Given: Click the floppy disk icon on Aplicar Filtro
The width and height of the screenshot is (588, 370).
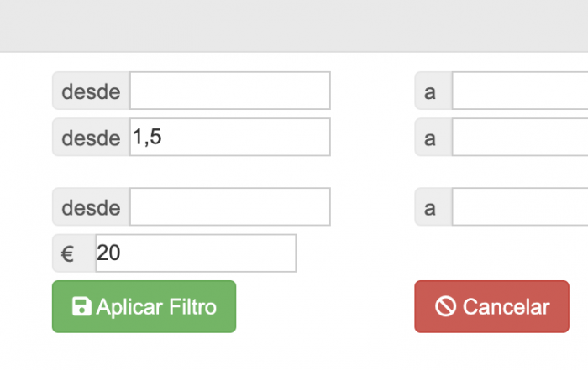Looking at the screenshot, I should (81, 306).
